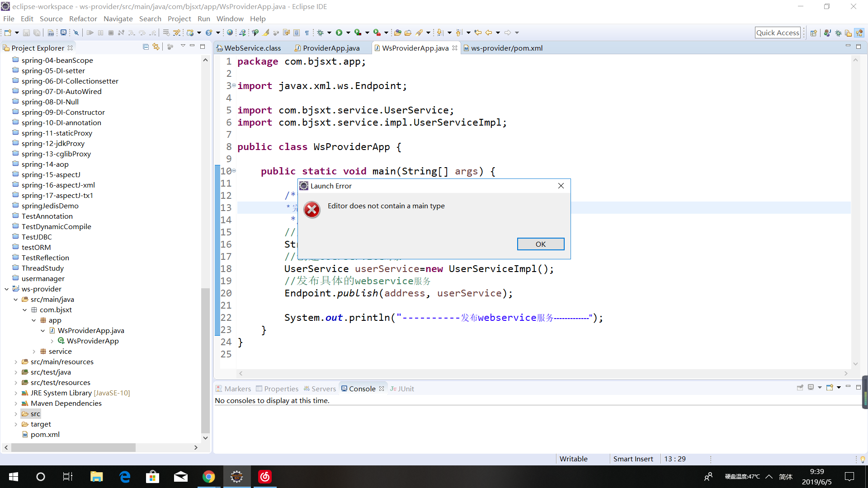Open Chrome from the Windows taskbar
The width and height of the screenshot is (868, 488).
[208, 477]
